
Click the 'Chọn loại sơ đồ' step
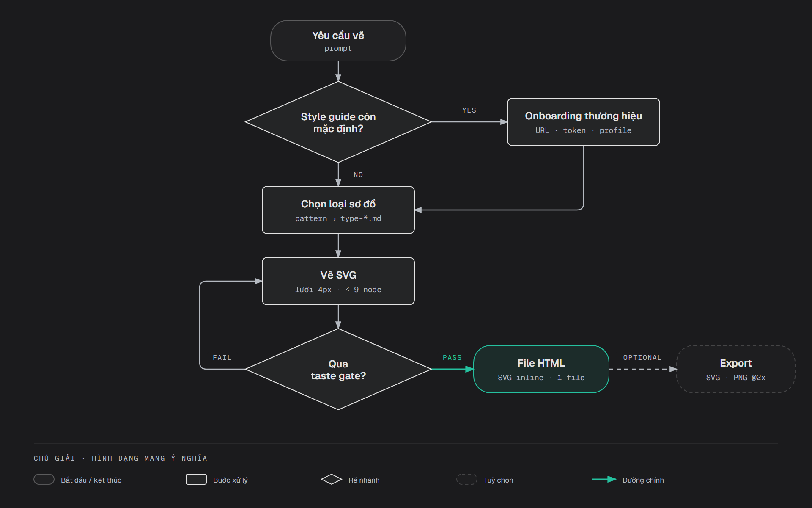click(x=338, y=210)
